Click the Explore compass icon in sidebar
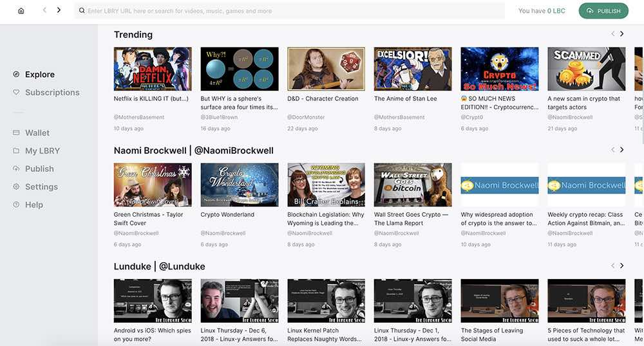The width and height of the screenshot is (644, 346). pos(16,74)
